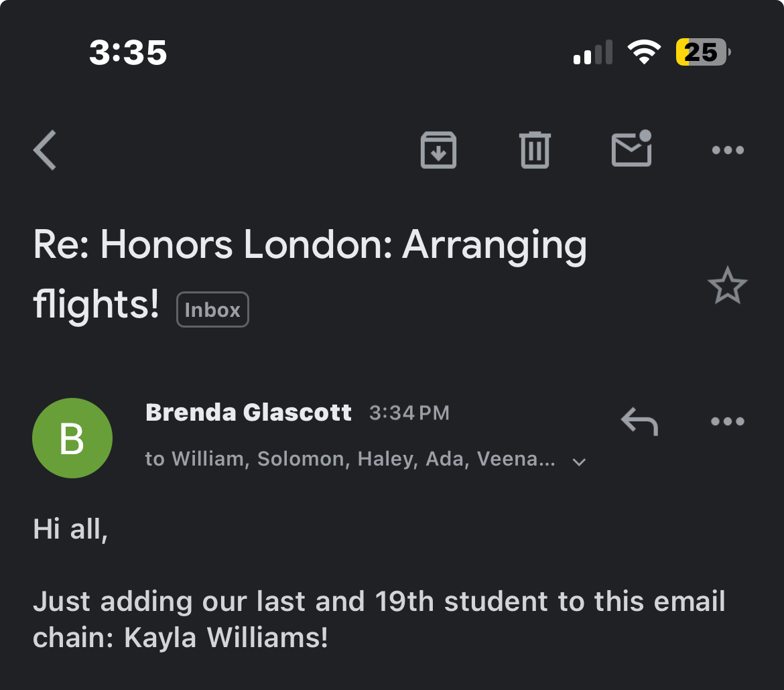Show recipients list starting with William

[x=350, y=459]
